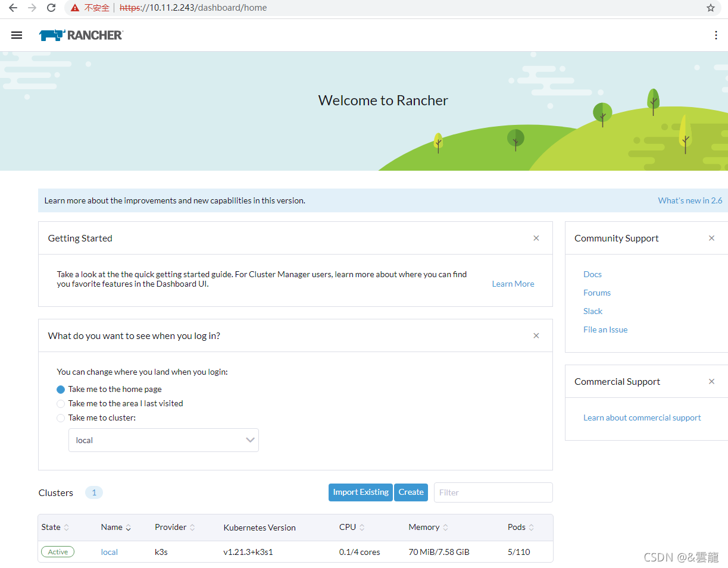Bookmark this page with star icon
The width and height of the screenshot is (728, 568).
tap(711, 8)
